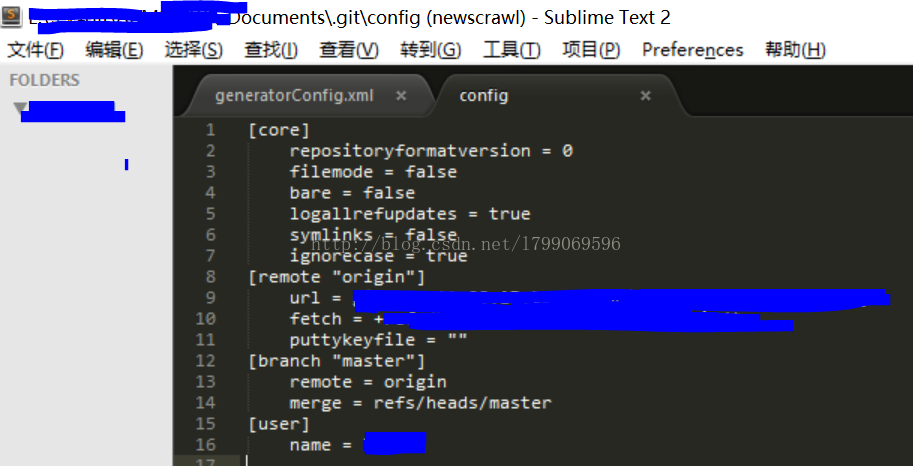Click the filemode = false line
This screenshot has height=466, width=913.
click(x=373, y=172)
